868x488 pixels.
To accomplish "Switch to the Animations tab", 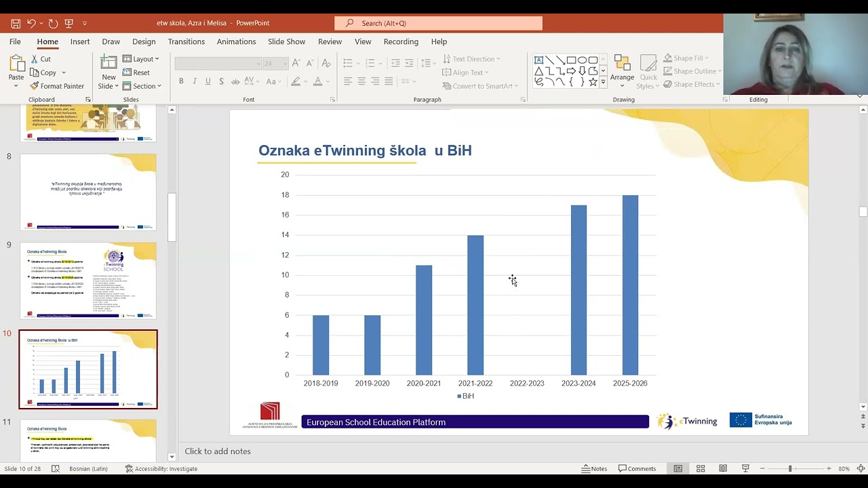I will [x=237, y=41].
